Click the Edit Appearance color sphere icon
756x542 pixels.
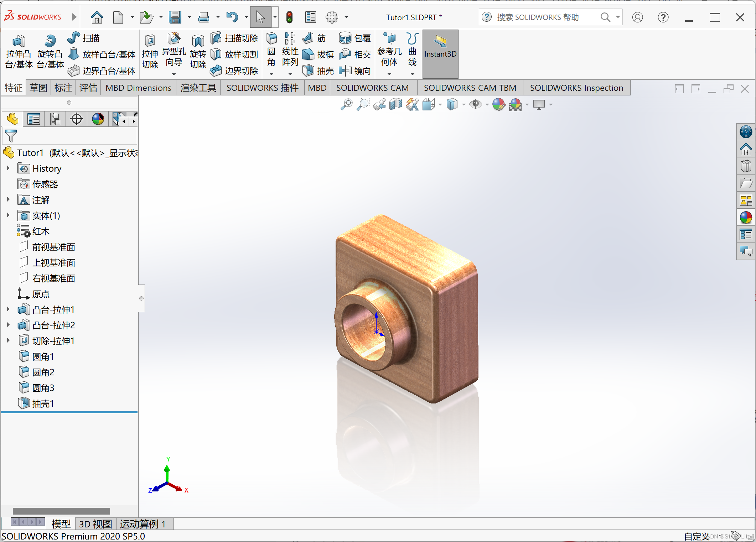[498, 104]
